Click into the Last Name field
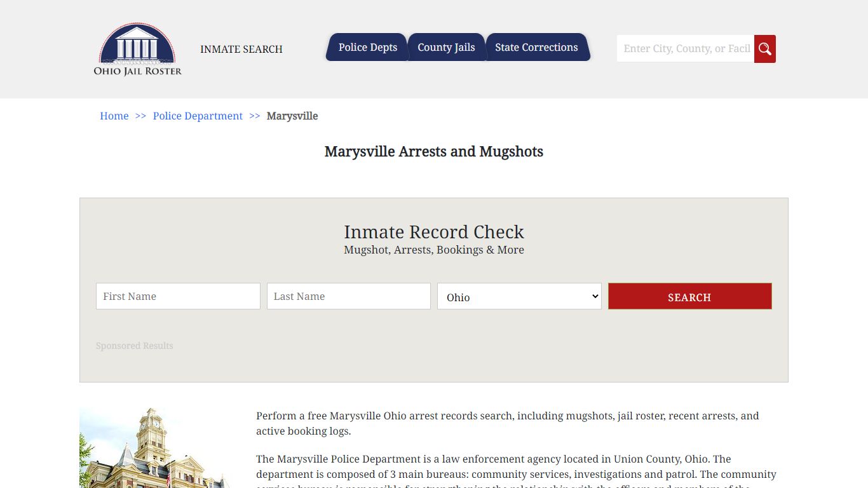Image resolution: width=868 pixels, height=488 pixels. [x=349, y=296]
